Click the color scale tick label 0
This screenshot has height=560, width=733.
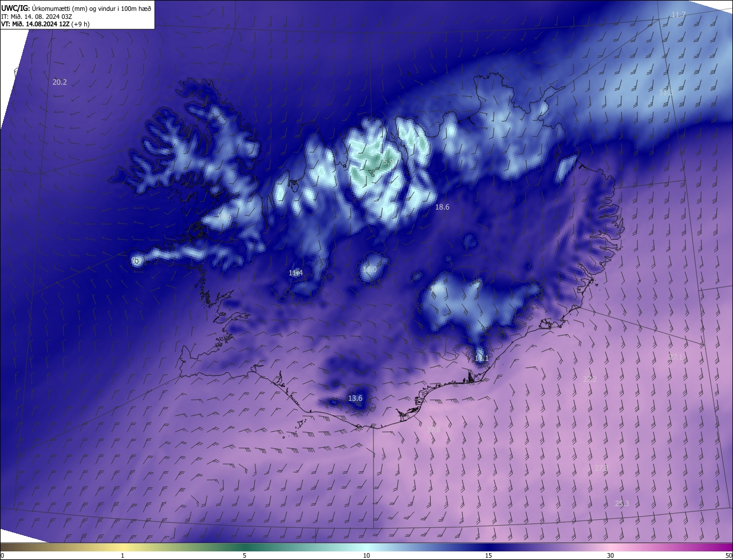[2, 555]
